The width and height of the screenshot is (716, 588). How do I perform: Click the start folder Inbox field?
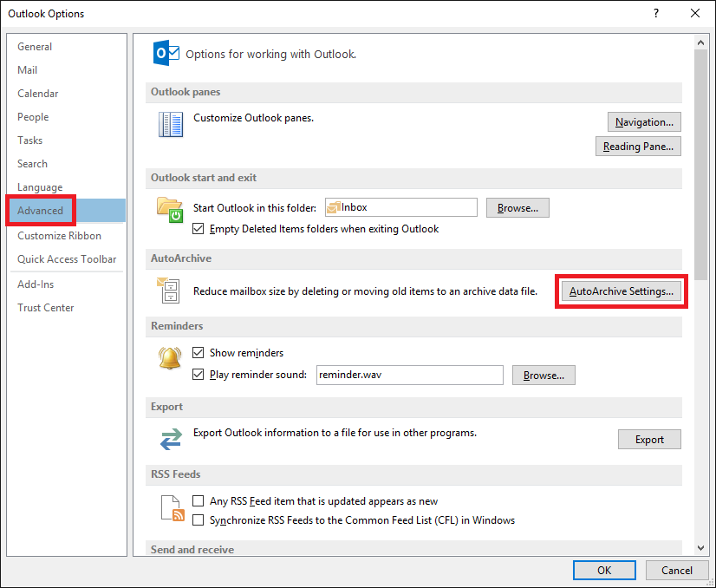point(401,207)
